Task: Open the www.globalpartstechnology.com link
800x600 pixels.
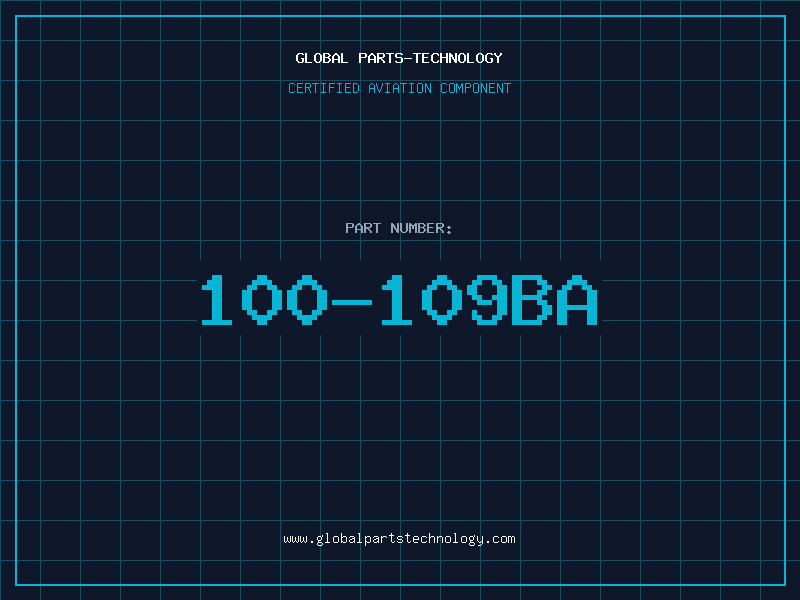Action: 399,539
